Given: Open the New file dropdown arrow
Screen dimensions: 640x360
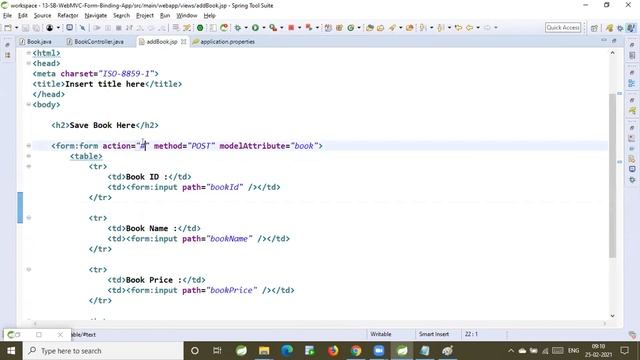Looking at the screenshot, I should [16, 28].
